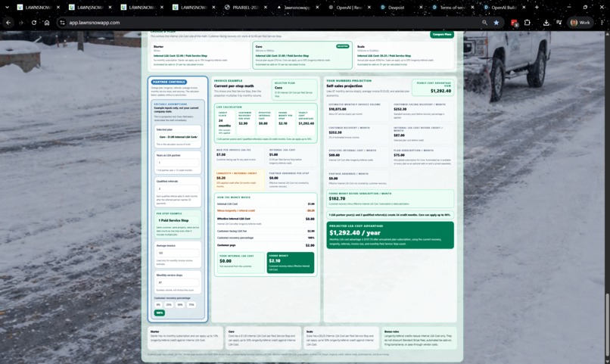Click the "$7.50" max per invoice LSA fee
This screenshot has height=364, width=610.
pyautogui.click(x=221, y=154)
